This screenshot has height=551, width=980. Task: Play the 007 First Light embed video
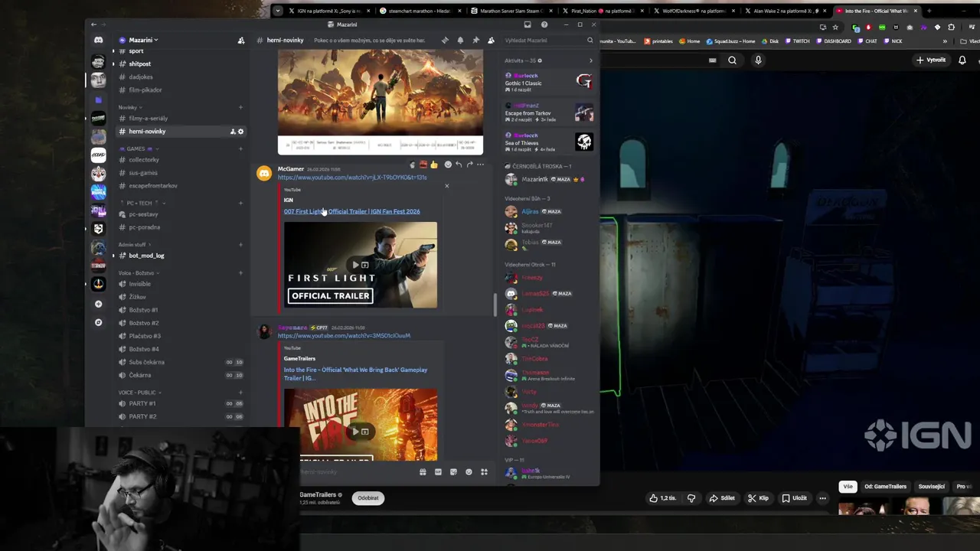[355, 265]
